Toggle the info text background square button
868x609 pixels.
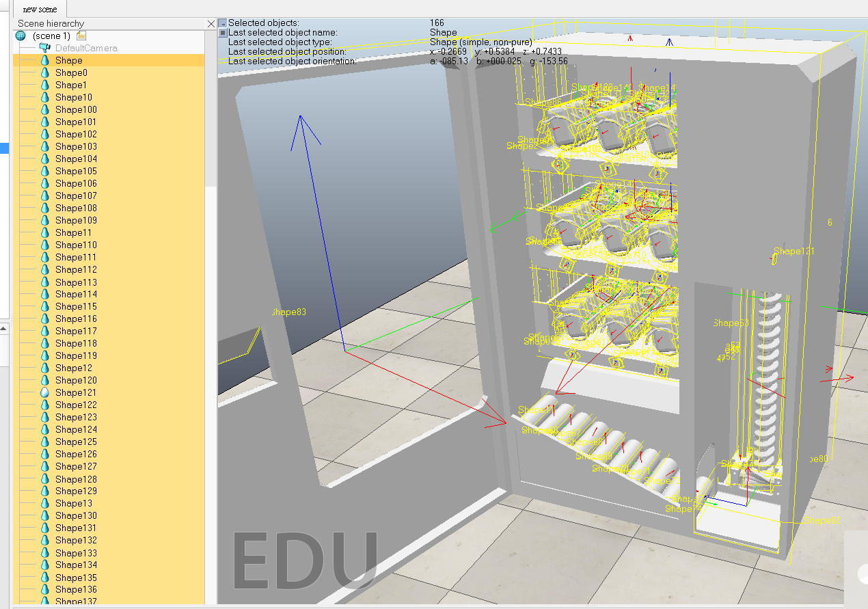222,33
